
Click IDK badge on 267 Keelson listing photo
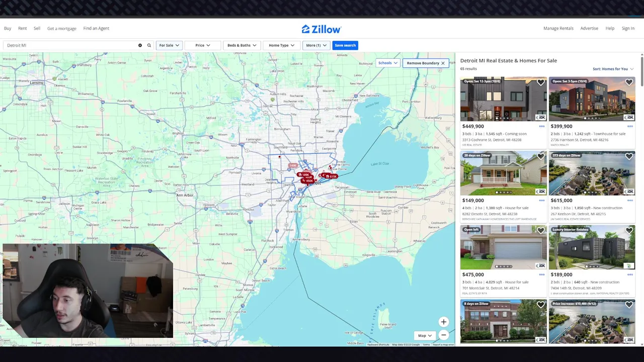coord(629,192)
